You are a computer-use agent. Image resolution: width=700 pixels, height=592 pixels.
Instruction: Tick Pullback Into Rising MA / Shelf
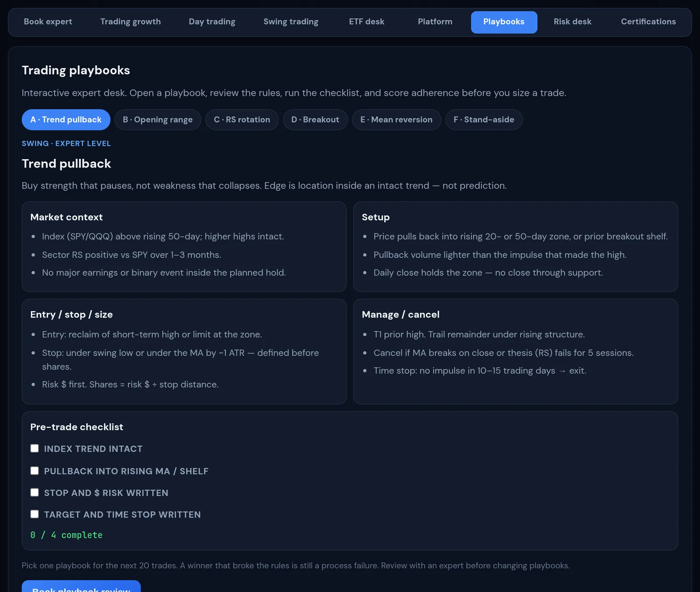[x=35, y=471]
